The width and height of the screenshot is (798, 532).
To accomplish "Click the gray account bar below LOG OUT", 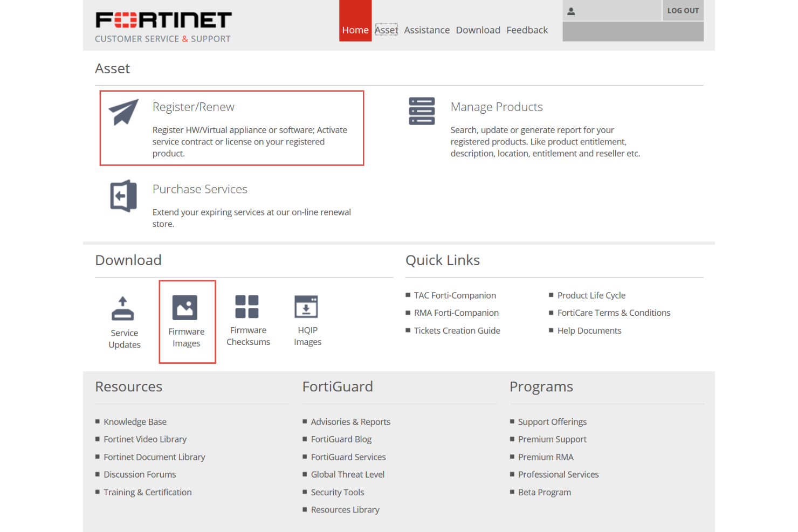I will click(633, 31).
